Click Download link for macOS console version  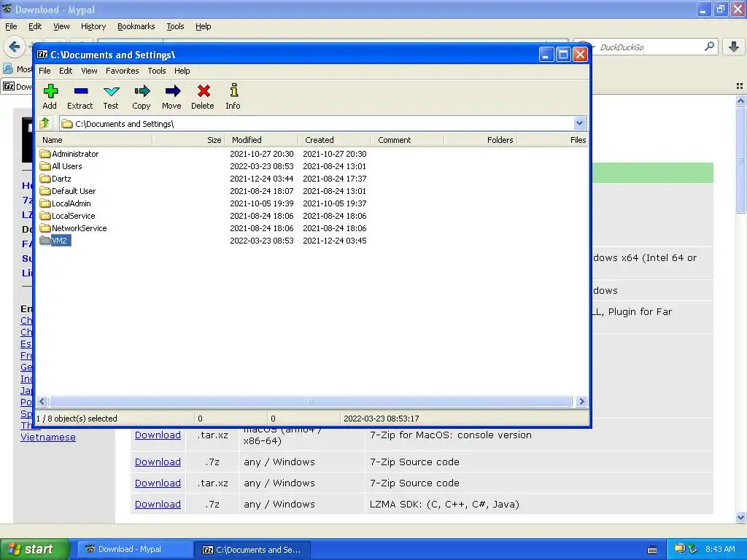(x=158, y=435)
